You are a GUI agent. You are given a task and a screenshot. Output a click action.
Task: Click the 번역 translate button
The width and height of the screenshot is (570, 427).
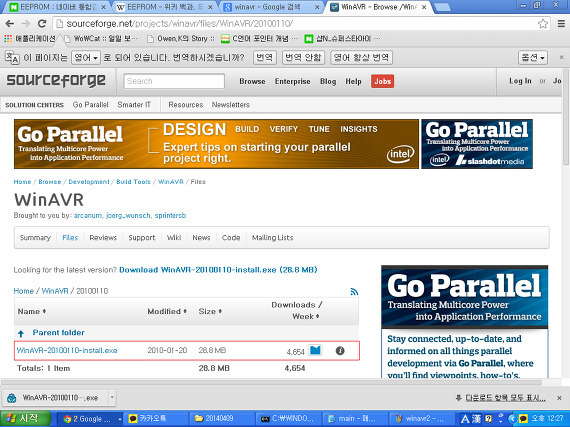[264, 57]
